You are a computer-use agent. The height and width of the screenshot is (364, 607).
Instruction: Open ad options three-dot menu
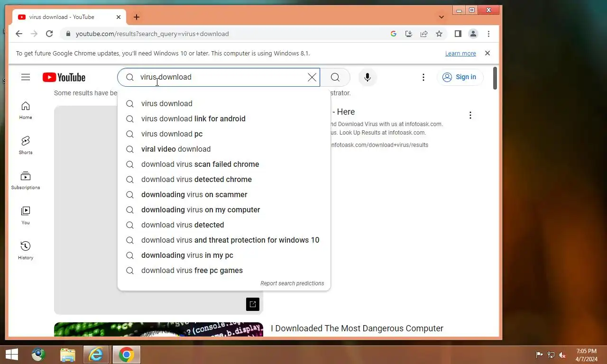pos(470,115)
